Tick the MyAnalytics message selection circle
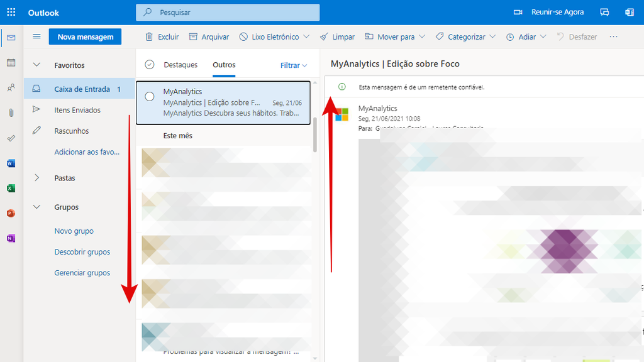Image resolution: width=644 pixels, height=362 pixels. pos(150,96)
